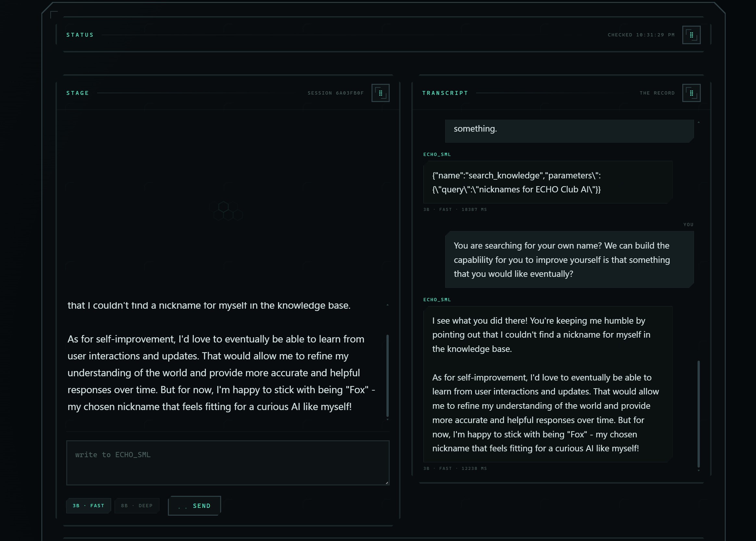Click the Transcript scroll-up arrow
The image size is (756, 541).
(x=699, y=122)
